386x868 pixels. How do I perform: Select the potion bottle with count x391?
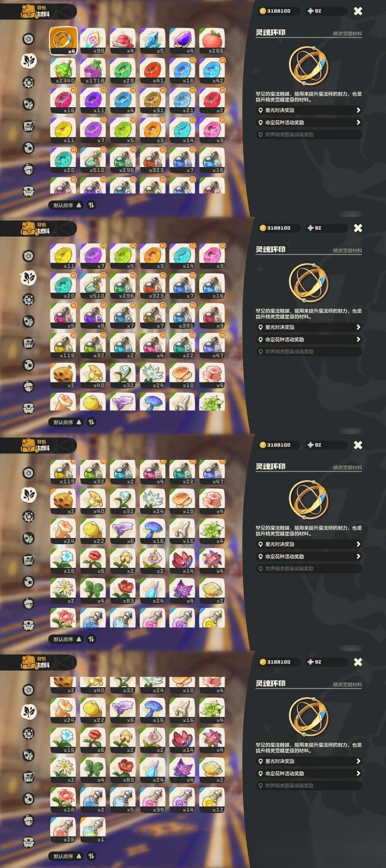tap(182, 316)
